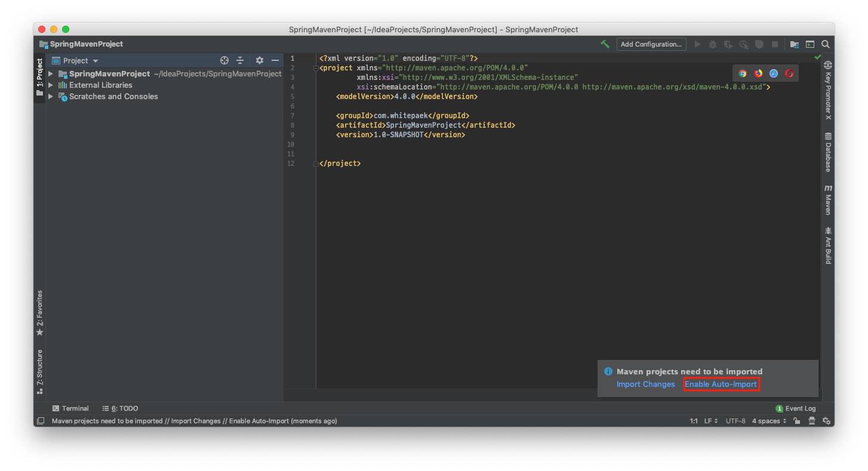Open Search Everywhere magnifier
This screenshot has height=471, width=868.
click(826, 44)
